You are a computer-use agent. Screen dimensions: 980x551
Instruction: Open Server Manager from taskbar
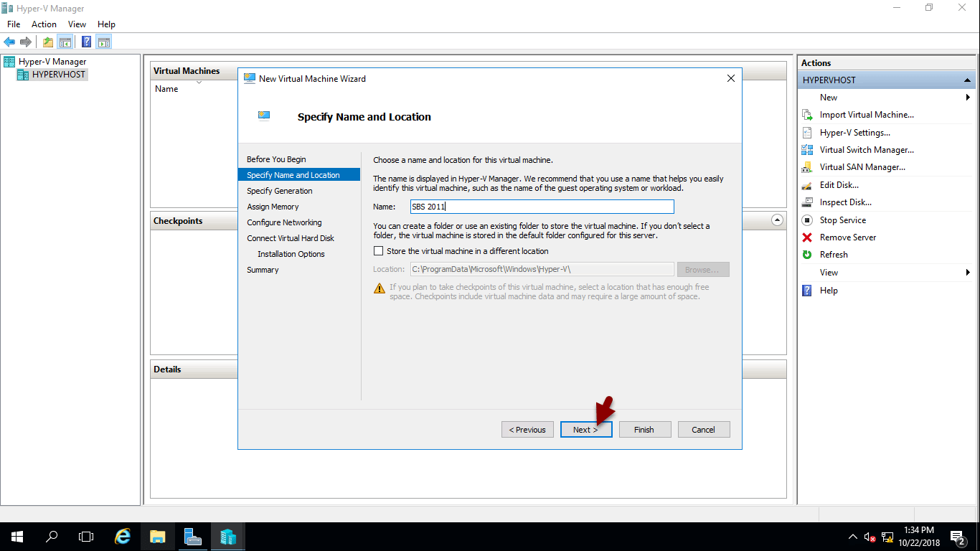pos(192,537)
